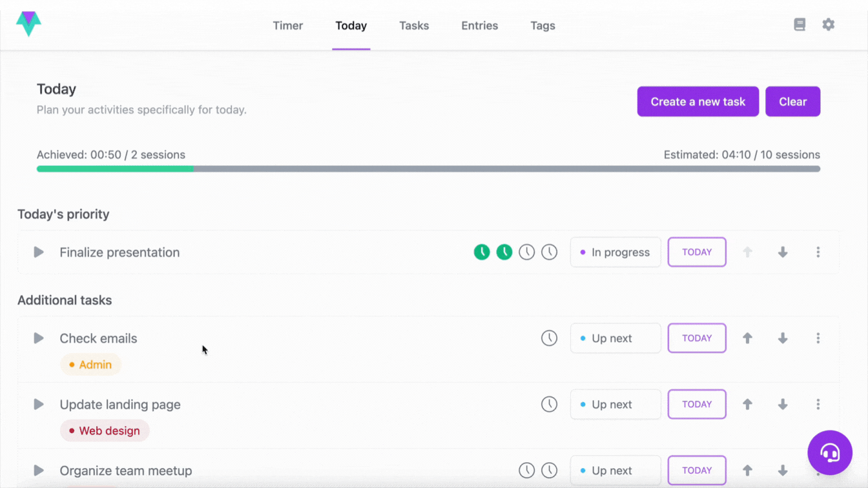Move Finalize presentation task down
This screenshot has height=488, width=868.
coord(783,252)
